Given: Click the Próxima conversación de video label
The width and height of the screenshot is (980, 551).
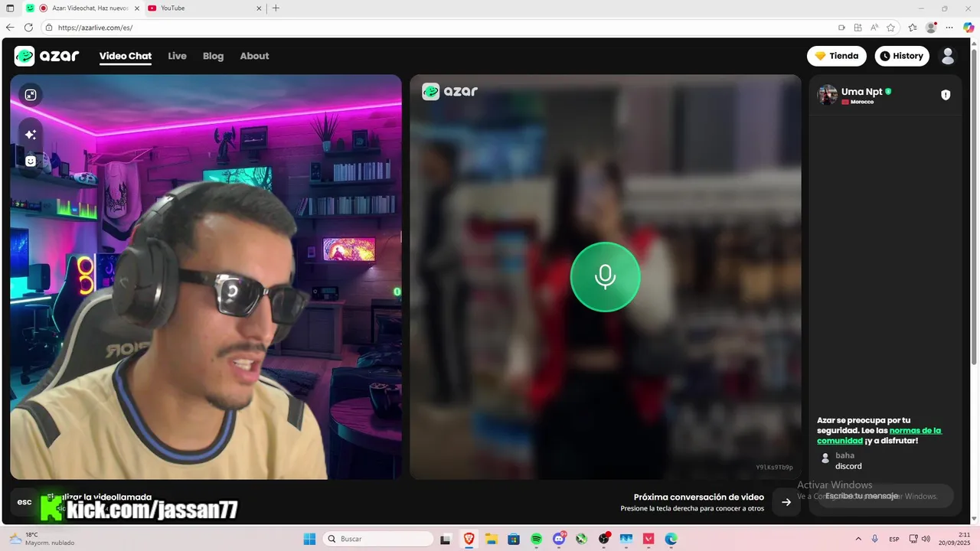Looking at the screenshot, I should 699,497.
